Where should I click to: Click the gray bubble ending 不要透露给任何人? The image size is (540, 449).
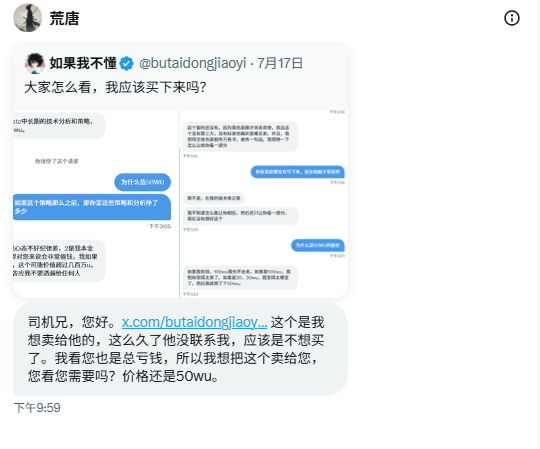click(x=59, y=261)
